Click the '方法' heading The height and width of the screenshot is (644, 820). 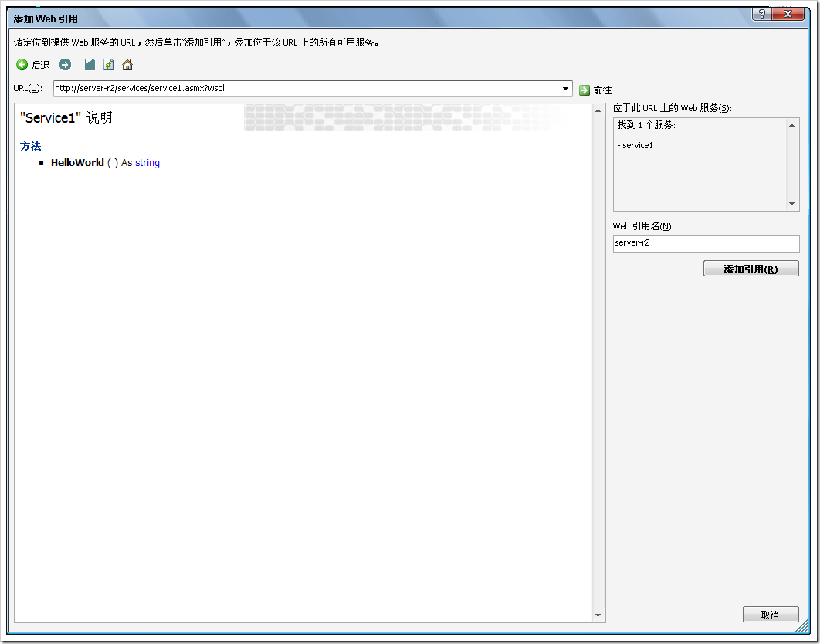30,146
